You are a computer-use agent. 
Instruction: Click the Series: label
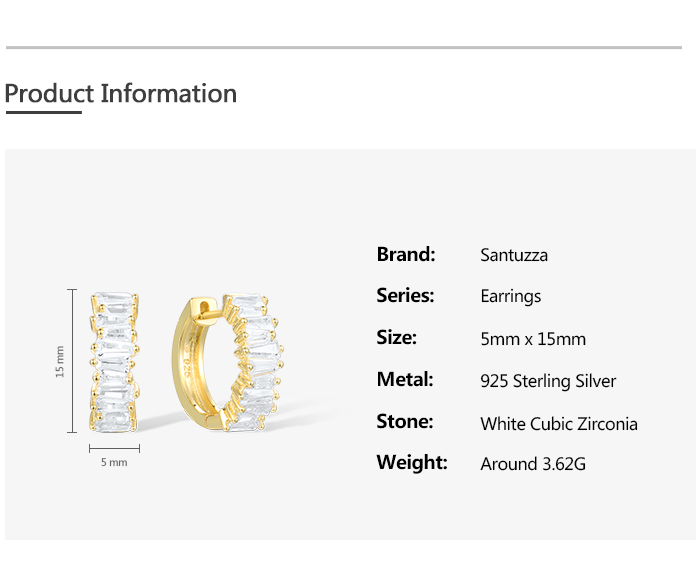tap(405, 296)
